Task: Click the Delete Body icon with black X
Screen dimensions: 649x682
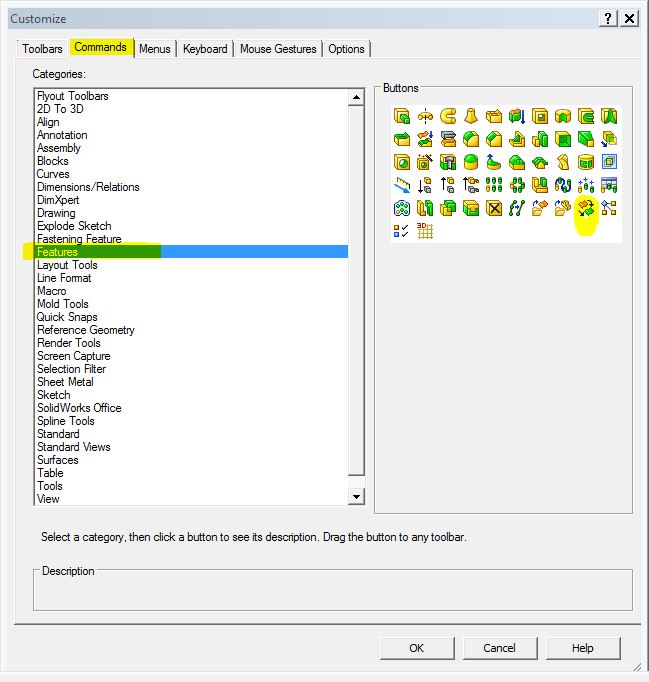Action: [493, 208]
